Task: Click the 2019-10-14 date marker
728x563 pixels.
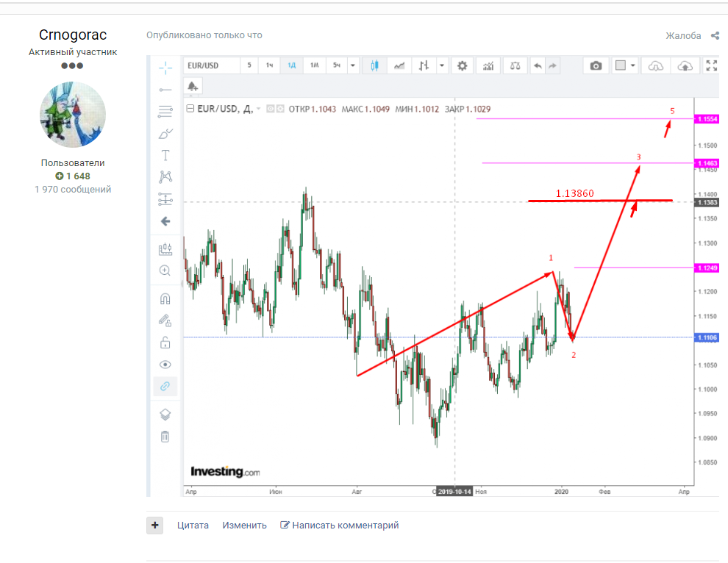Action: pyautogui.click(x=454, y=492)
